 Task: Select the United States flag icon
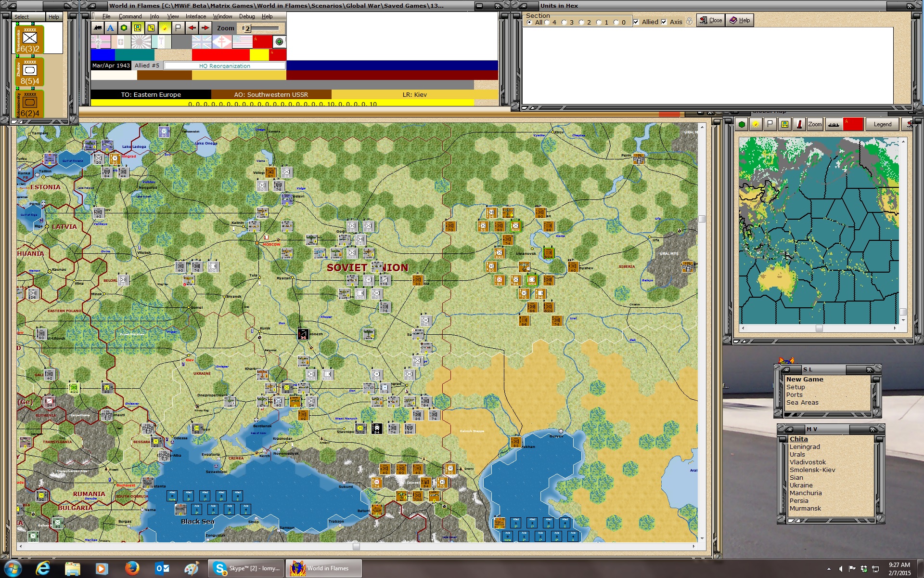point(242,42)
